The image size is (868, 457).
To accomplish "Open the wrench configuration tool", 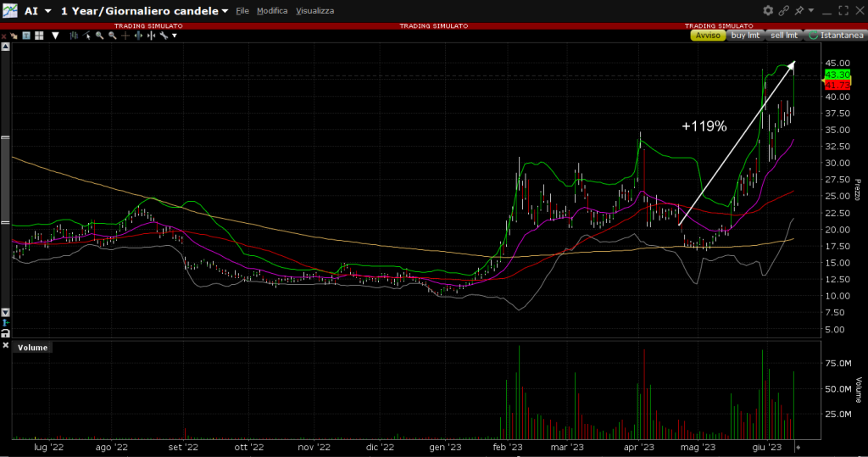I will click(164, 36).
